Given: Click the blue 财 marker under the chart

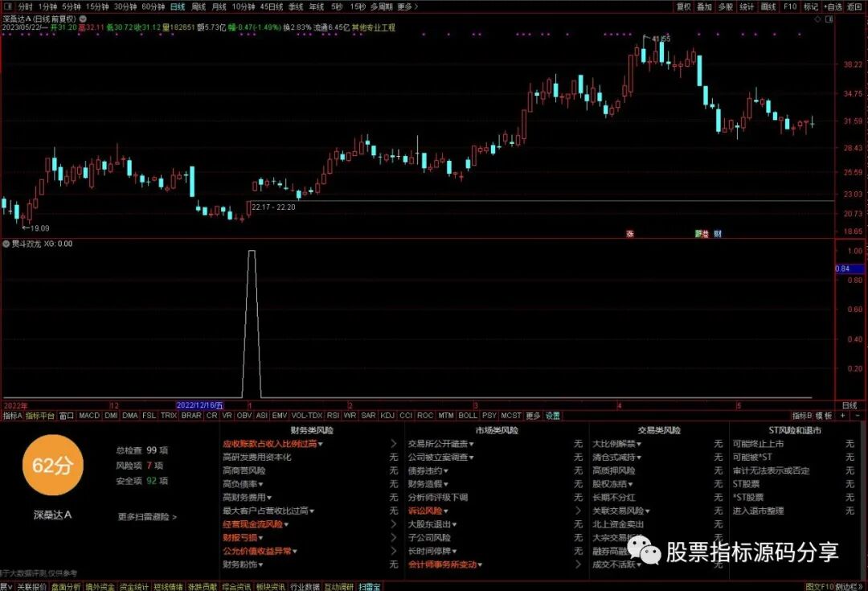Looking at the screenshot, I should pyautogui.click(x=718, y=234).
